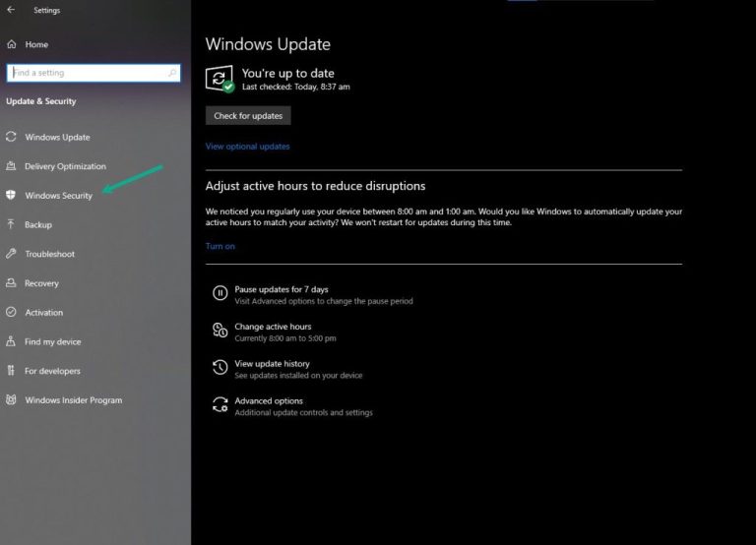Click the Troubleshoot wrench icon
This screenshot has height=545, width=756.
point(11,254)
